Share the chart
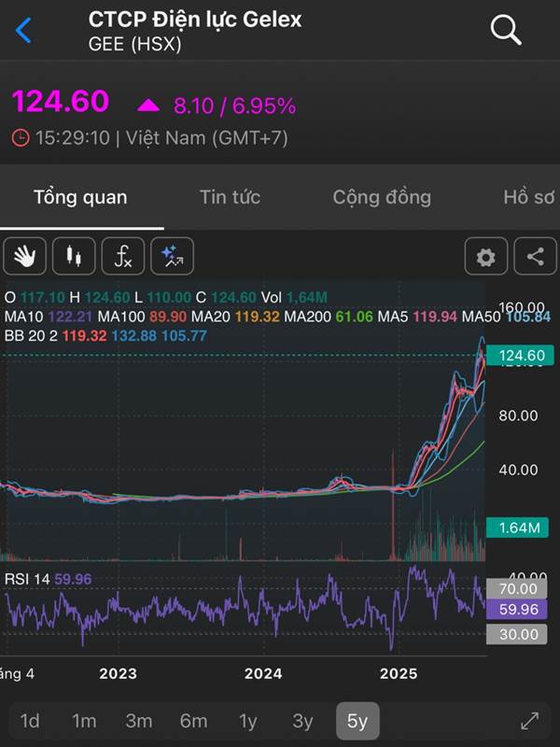This screenshot has height=747, width=560. click(535, 257)
